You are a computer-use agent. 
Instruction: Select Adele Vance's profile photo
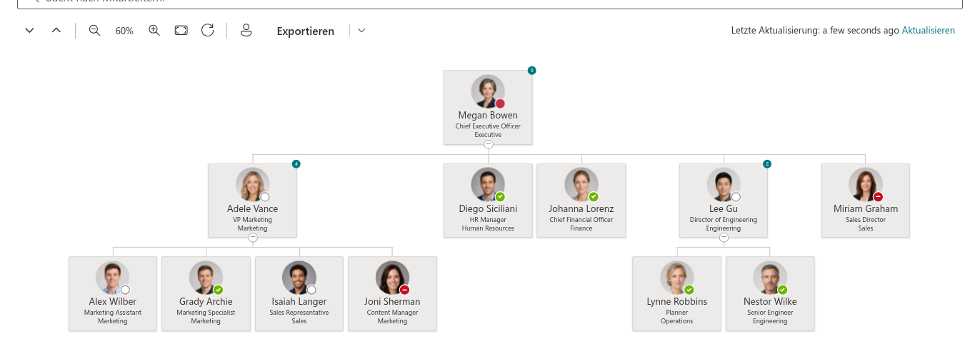point(252,185)
